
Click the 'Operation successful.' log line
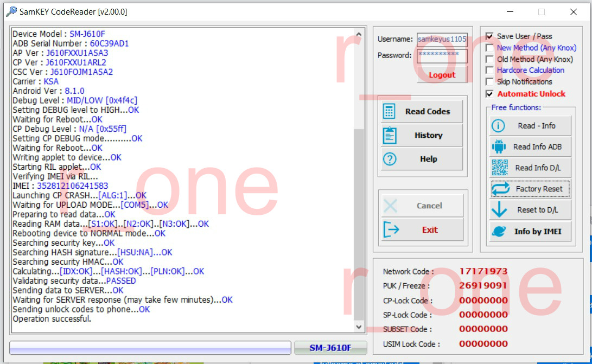pyautogui.click(x=52, y=318)
